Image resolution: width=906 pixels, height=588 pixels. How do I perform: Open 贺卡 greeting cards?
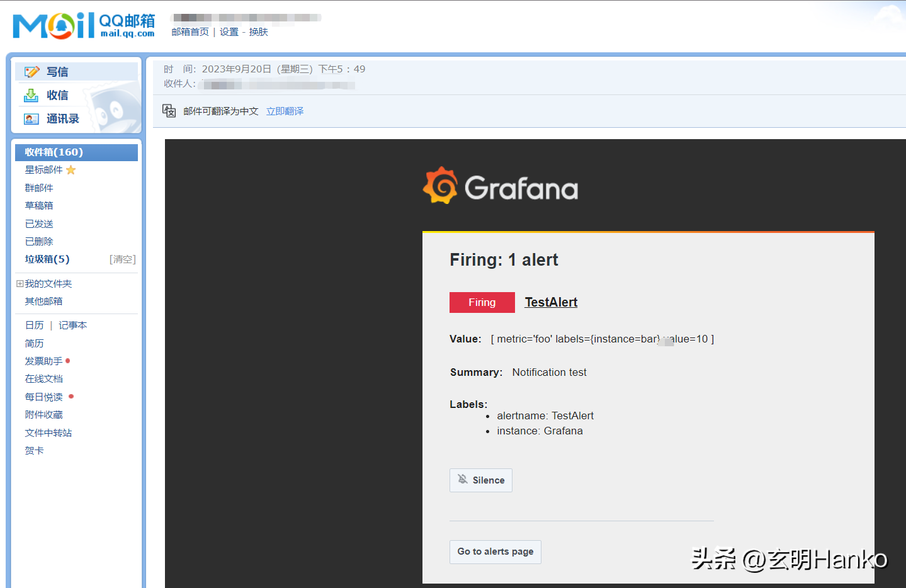click(x=35, y=451)
